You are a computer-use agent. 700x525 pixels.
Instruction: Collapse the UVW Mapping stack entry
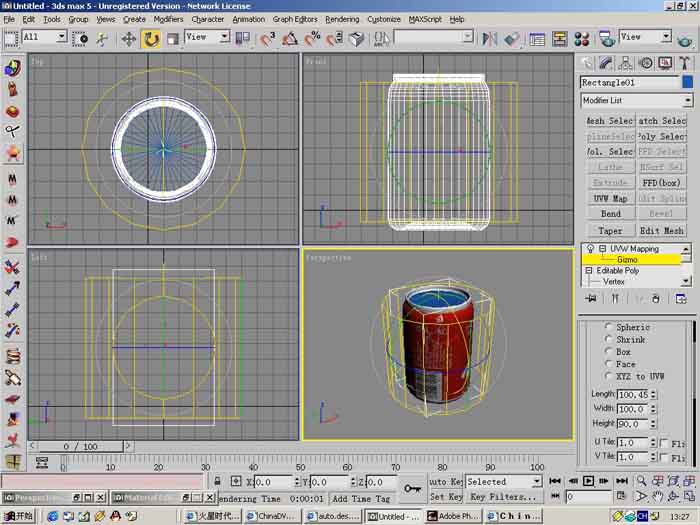tap(602, 248)
